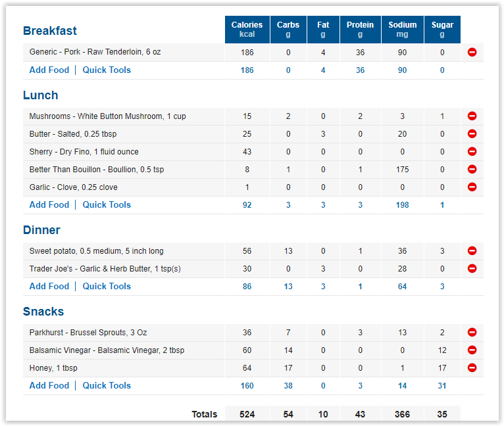This screenshot has width=504, height=426.
Task: Open the Sweet potato food entry
Action: pos(97,251)
